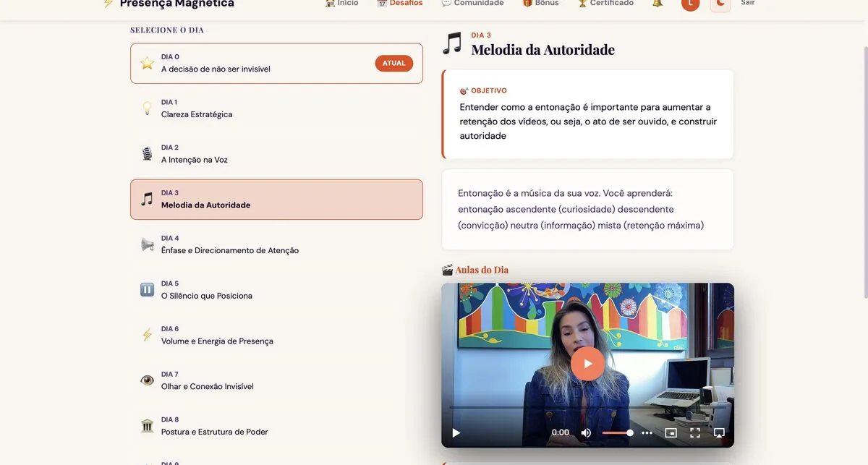Click the star icon of Dia 0
This screenshot has height=465, width=868.
pyautogui.click(x=147, y=63)
